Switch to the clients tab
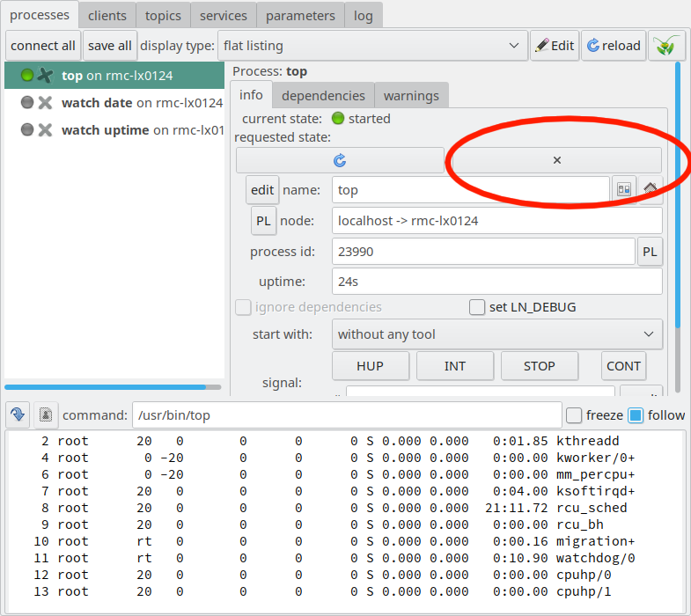Screen dimensions: 691x616 pyautogui.click(x=107, y=16)
